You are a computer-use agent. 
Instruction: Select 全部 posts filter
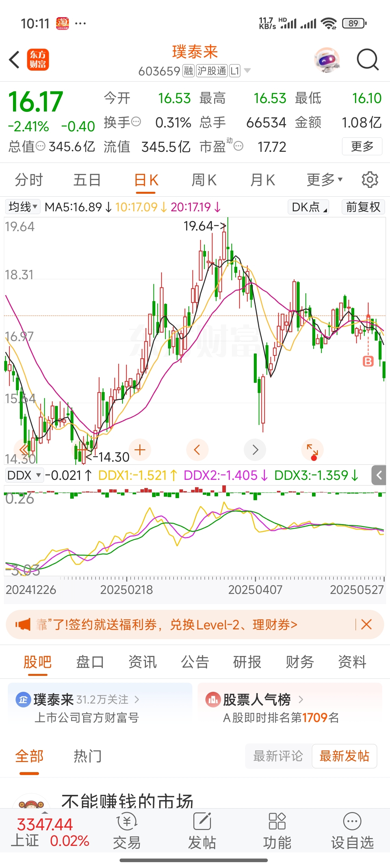[29, 756]
